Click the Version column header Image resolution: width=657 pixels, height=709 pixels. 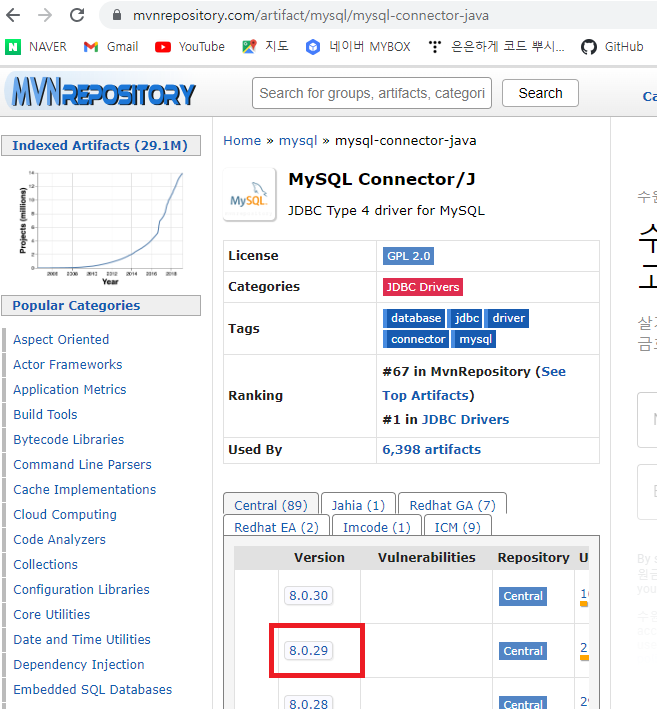[x=319, y=558]
